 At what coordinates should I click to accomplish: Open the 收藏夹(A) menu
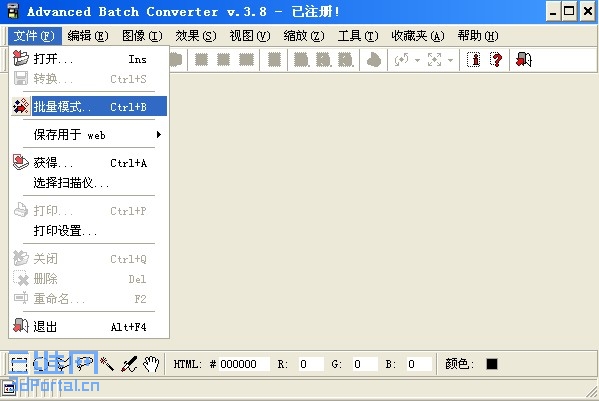click(x=418, y=36)
